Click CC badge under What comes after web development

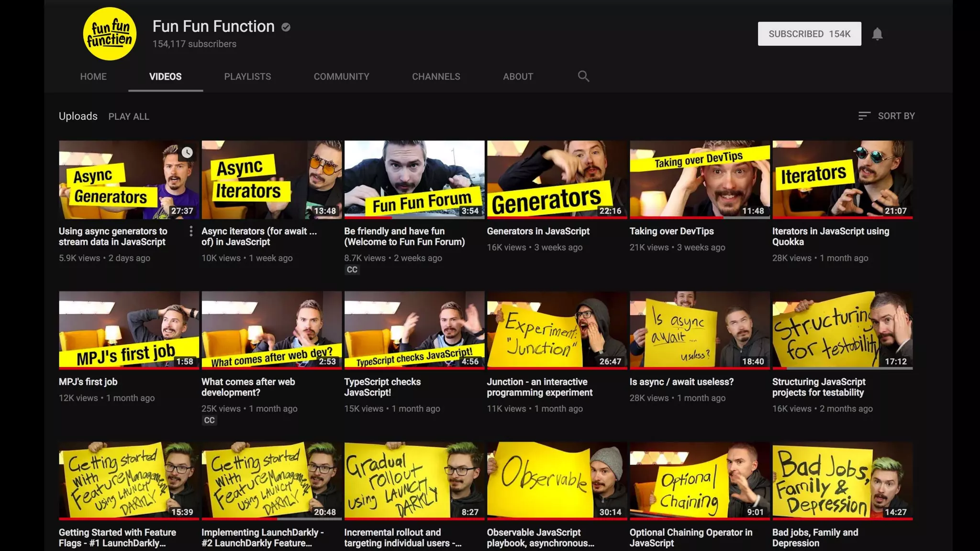click(x=209, y=420)
